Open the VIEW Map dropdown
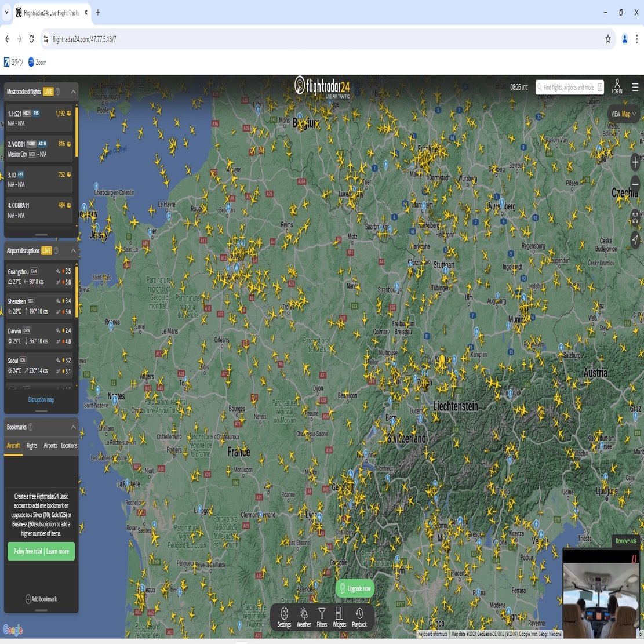Image resolution: width=644 pixels, height=644 pixels. point(624,114)
